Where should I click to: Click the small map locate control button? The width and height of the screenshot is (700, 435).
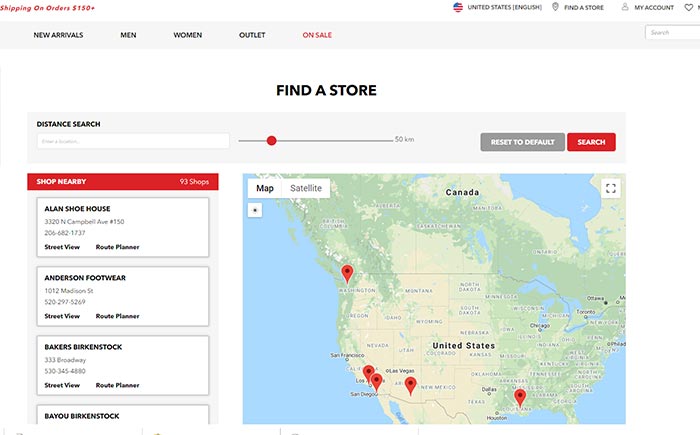pos(255,210)
